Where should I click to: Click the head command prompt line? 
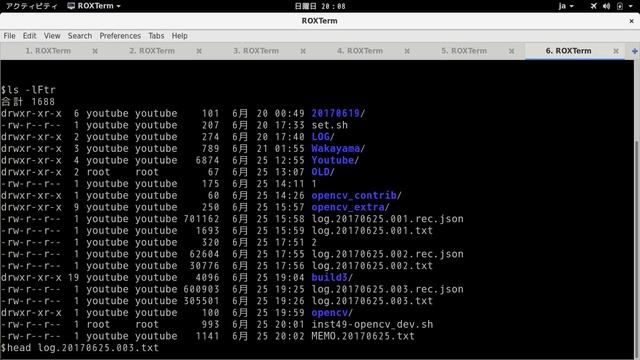tap(80, 348)
